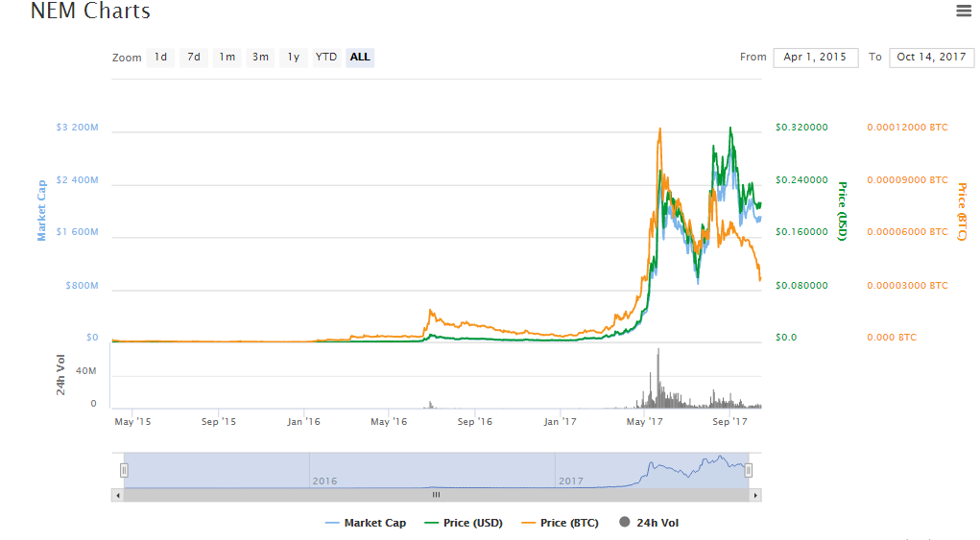Click the May '15 x-axis label
The height and width of the screenshot is (540, 980).
(x=132, y=422)
